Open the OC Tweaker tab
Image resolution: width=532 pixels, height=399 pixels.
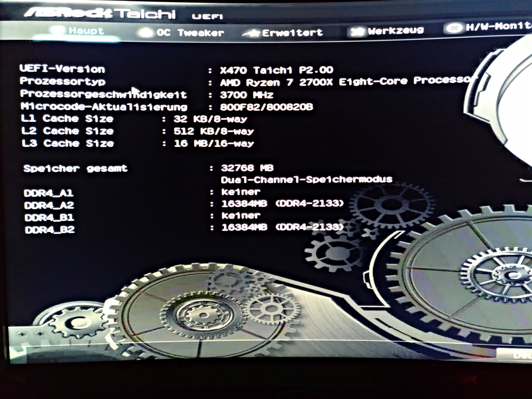190,33
